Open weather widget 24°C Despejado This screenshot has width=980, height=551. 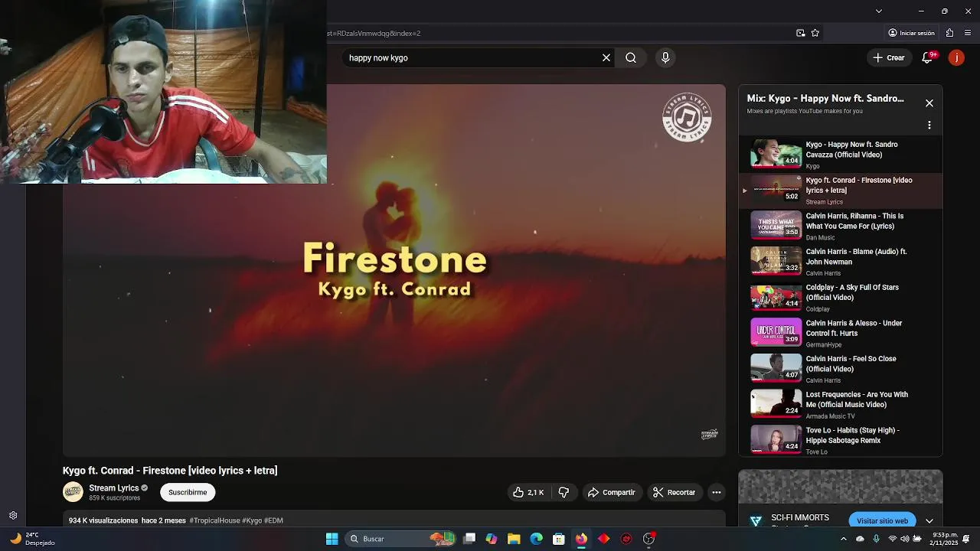32,539
